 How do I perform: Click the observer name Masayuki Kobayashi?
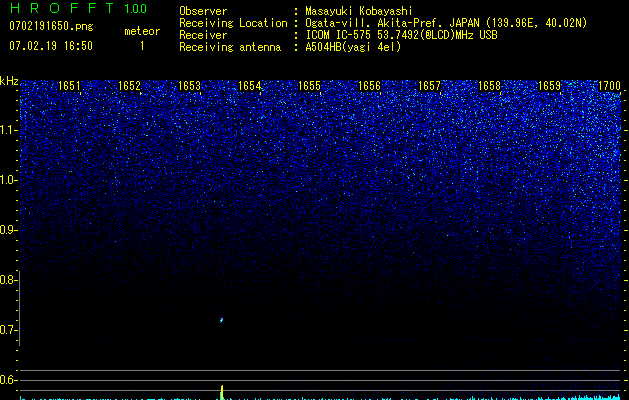(x=359, y=11)
